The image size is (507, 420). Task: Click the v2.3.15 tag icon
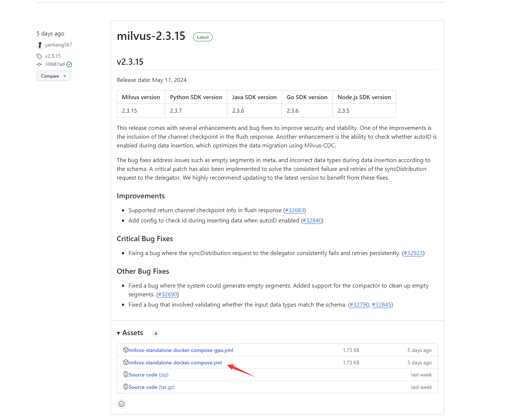(39, 56)
